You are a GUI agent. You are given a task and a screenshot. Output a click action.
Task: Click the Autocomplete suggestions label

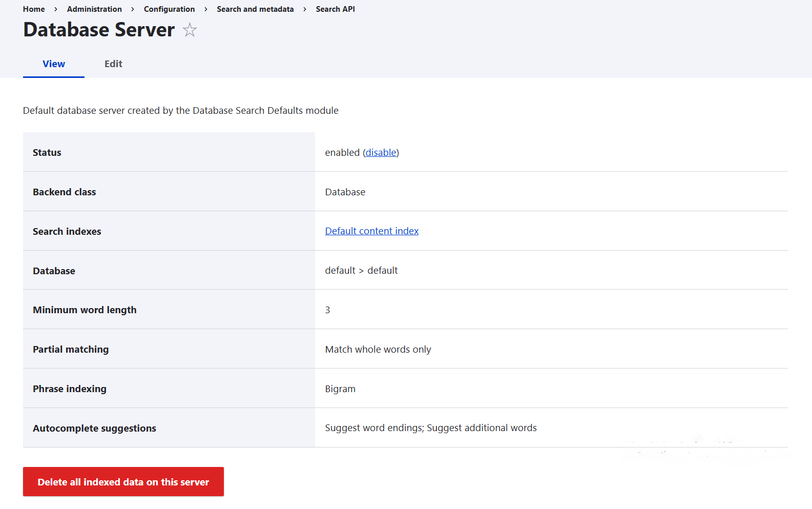click(94, 429)
